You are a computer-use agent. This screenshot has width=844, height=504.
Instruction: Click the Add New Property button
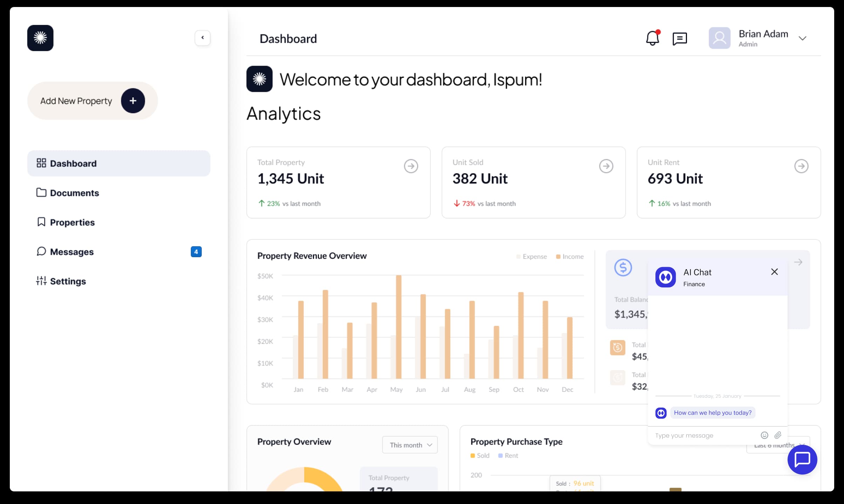(92, 101)
